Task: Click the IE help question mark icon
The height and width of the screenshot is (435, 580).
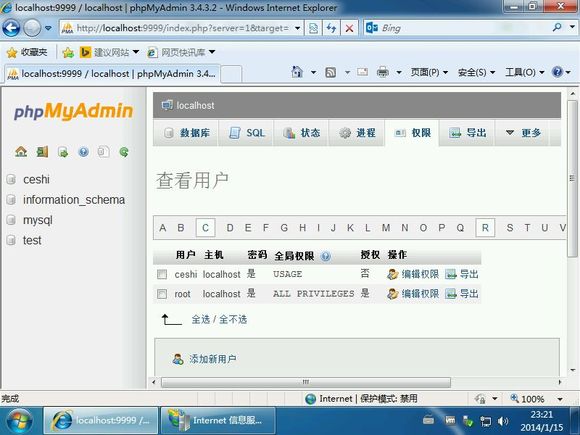Action: (557, 72)
